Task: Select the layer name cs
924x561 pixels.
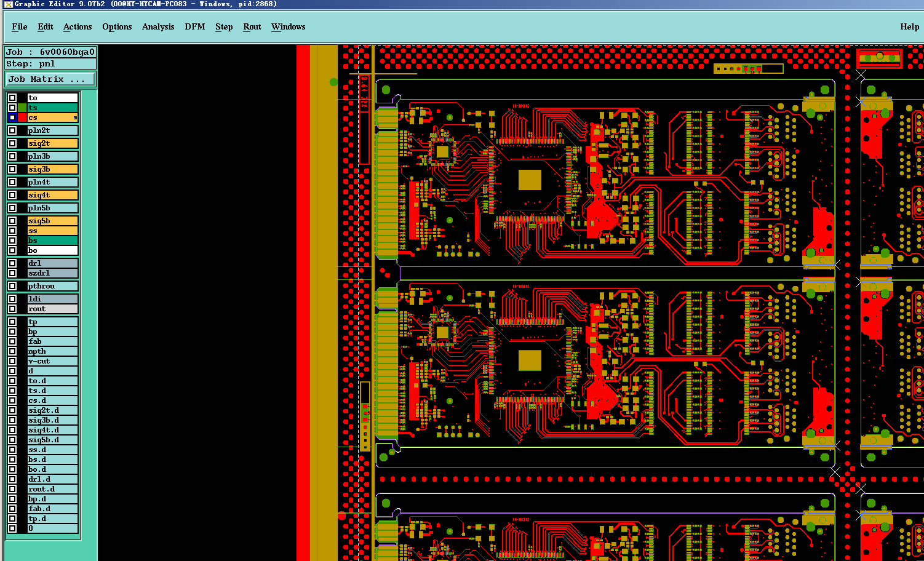Action: pos(52,117)
